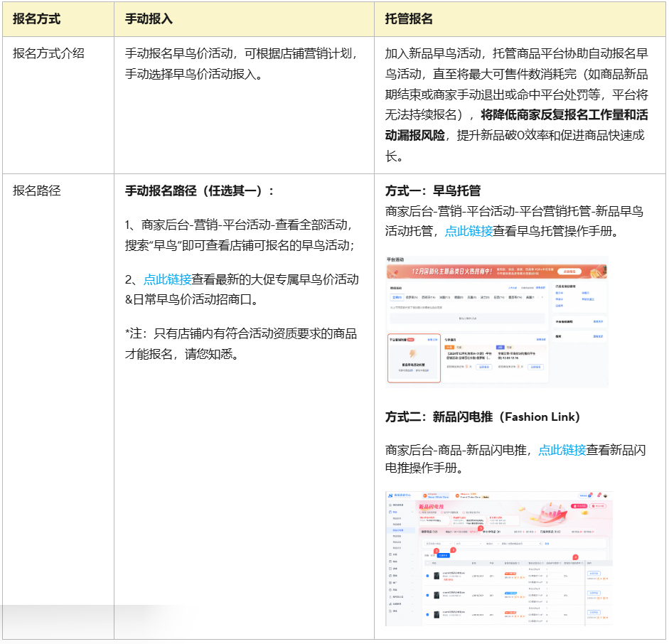Click the logo at top-left of 新品闪电推 screenshot

(390, 495)
